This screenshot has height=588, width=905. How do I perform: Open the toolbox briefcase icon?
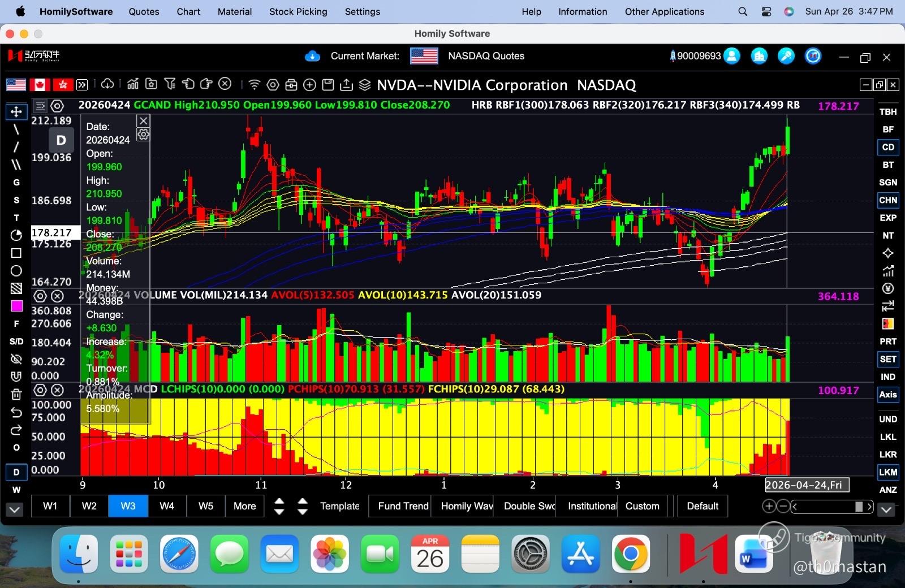pos(291,85)
